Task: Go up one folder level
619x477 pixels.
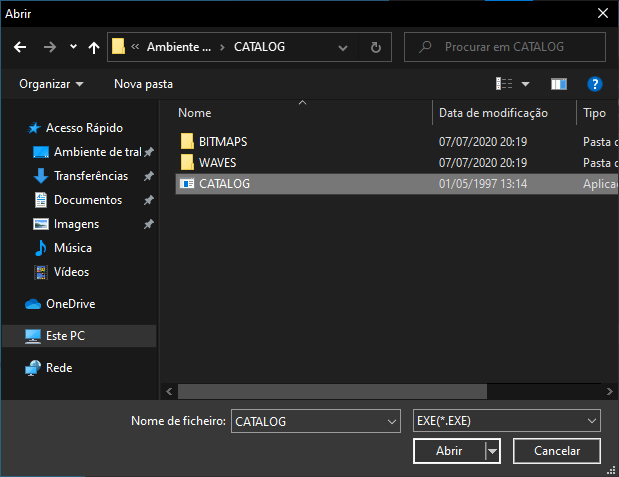Action: tap(94, 47)
